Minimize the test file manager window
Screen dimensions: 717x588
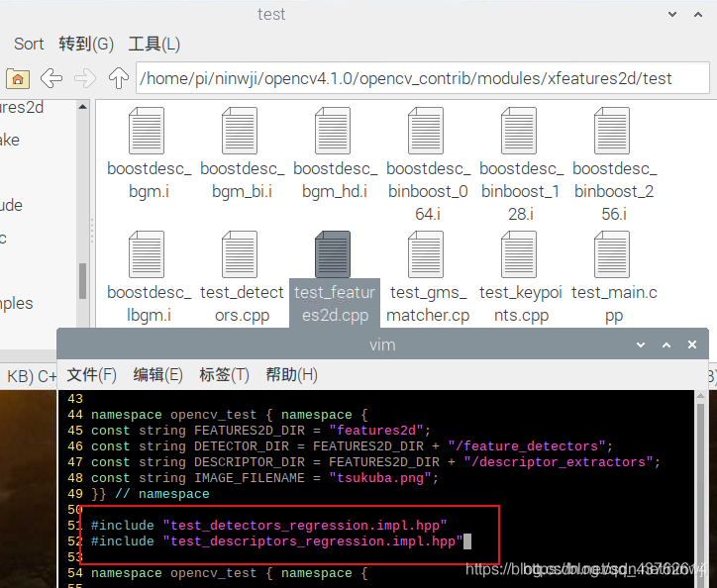(672, 14)
